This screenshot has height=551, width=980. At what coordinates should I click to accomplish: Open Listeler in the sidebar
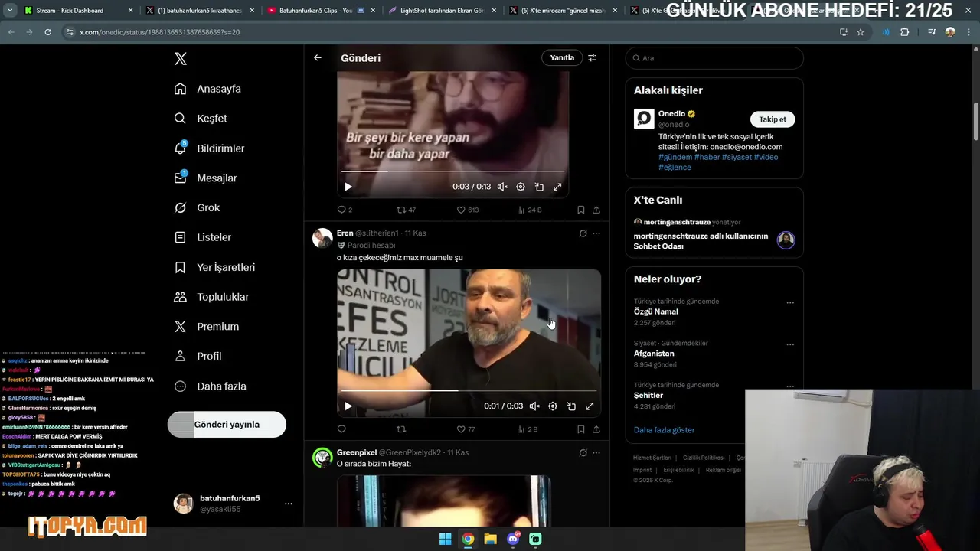click(x=202, y=238)
